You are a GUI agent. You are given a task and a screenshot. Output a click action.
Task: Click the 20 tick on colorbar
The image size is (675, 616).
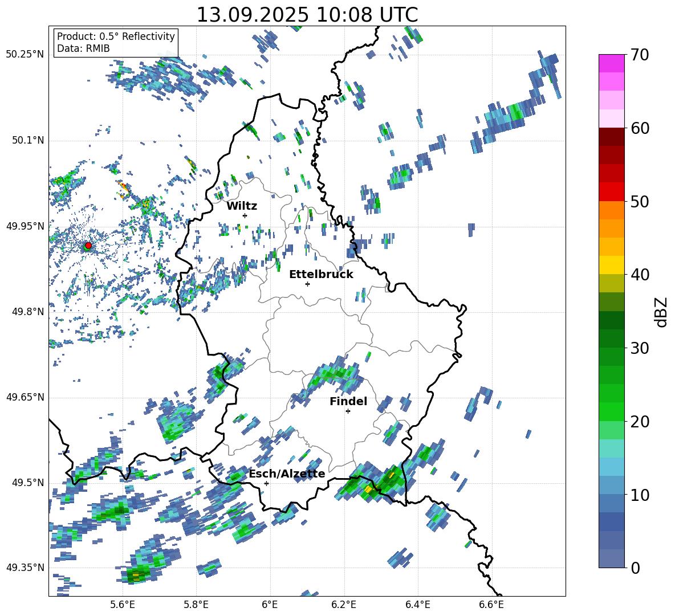(x=640, y=421)
